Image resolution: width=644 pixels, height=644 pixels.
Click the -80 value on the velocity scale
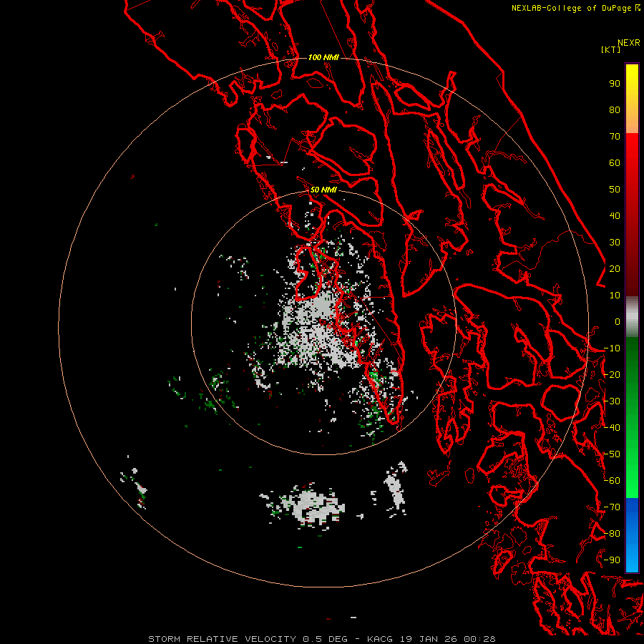click(613, 534)
